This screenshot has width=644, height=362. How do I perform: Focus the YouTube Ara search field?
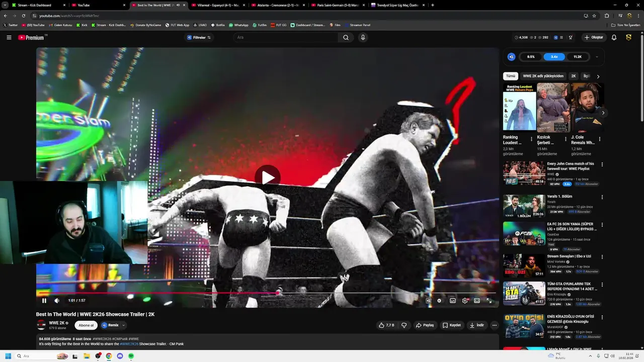point(285,37)
